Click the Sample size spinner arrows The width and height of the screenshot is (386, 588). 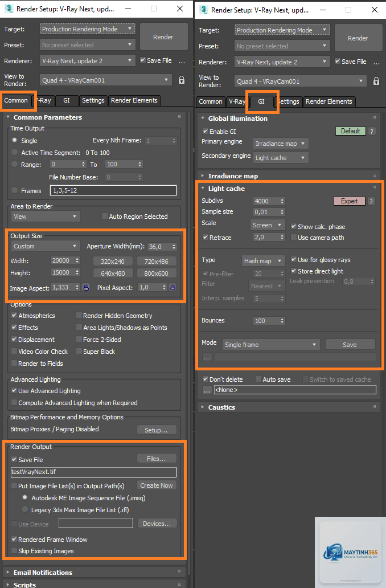282,213
